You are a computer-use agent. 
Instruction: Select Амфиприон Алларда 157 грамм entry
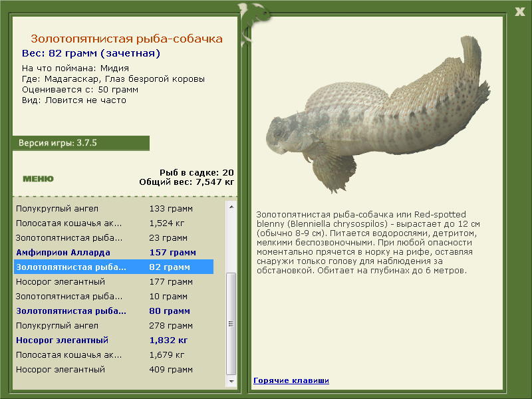114,252
